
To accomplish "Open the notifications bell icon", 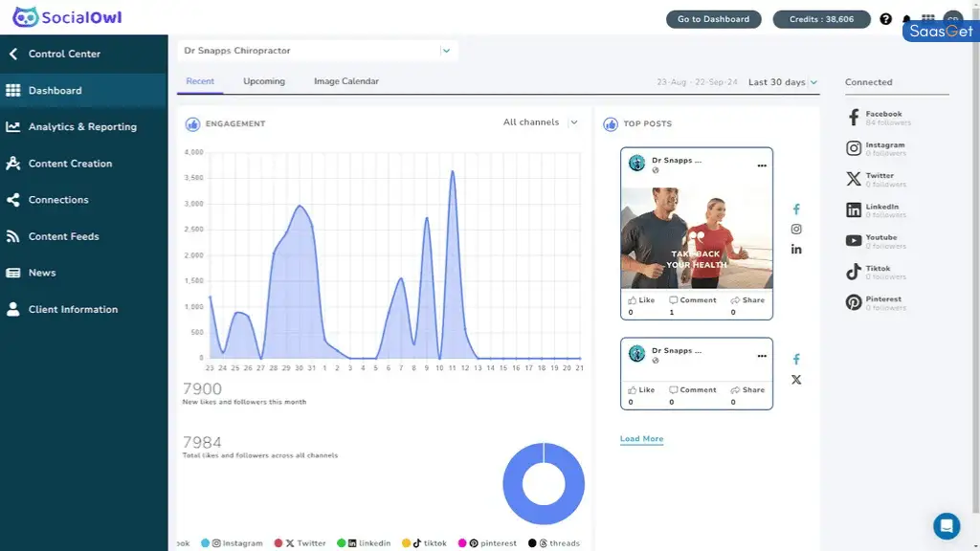I will [x=908, y=18].
